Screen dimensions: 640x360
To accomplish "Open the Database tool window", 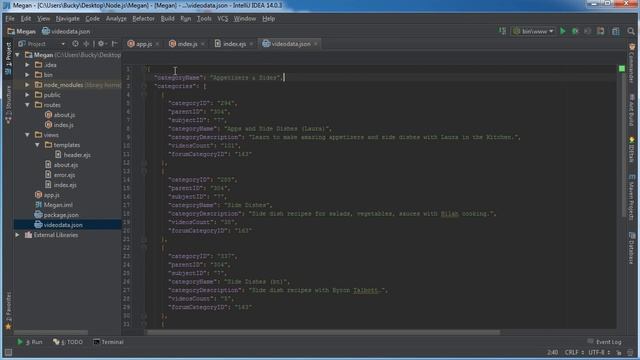I will (631, 248).
